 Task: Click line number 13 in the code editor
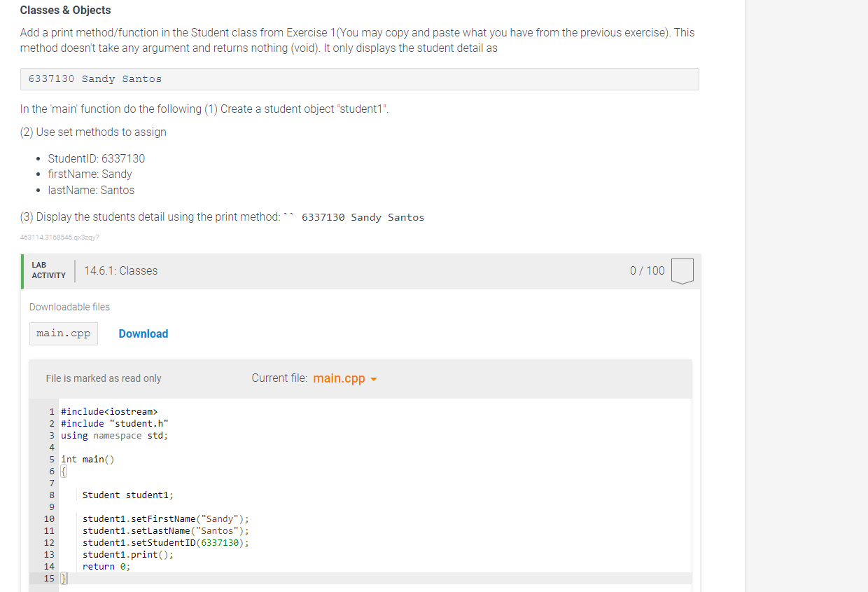coord(48,554)
